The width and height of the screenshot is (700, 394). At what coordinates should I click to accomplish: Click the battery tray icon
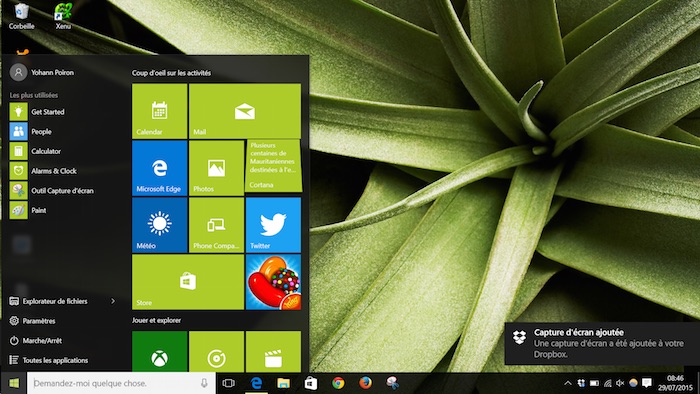594,383
